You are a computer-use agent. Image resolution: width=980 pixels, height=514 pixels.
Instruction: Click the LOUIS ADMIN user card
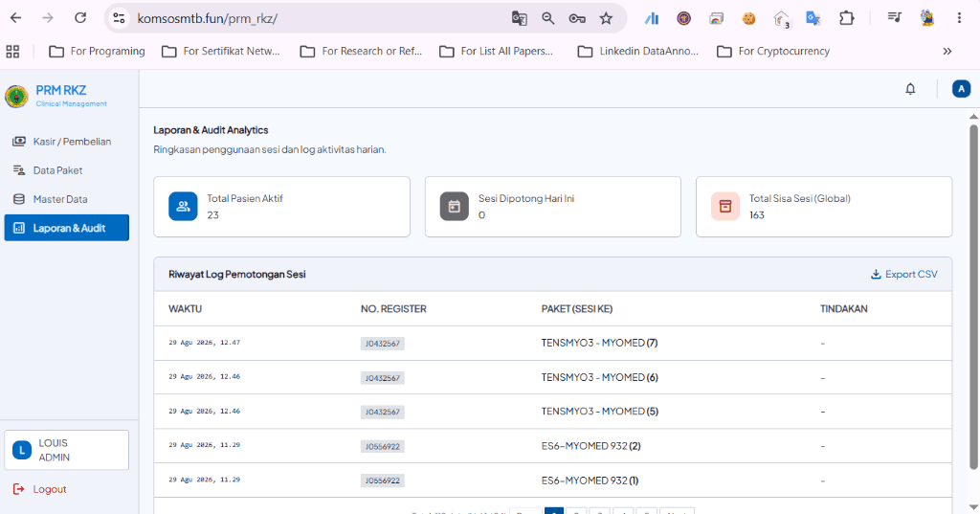coord(67,450)
